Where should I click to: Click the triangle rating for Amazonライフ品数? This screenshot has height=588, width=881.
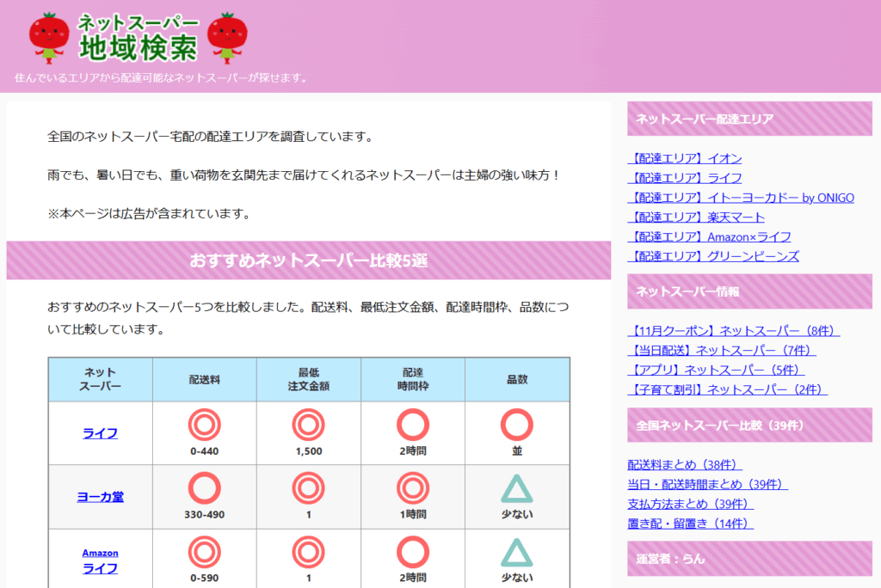point(515,554)
